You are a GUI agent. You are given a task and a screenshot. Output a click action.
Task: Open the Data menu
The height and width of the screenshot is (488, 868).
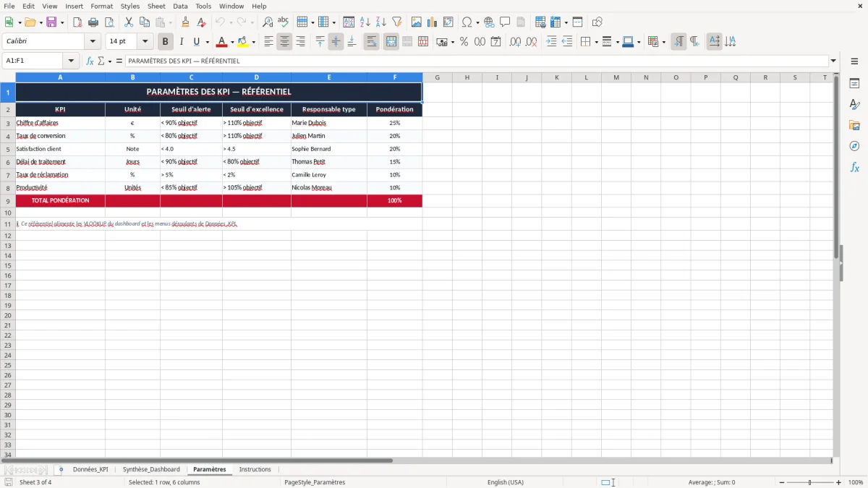[x=180, y=6]
